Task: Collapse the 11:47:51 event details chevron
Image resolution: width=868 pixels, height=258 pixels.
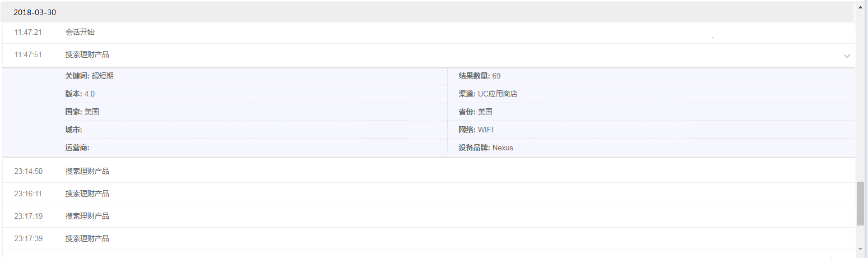Action: [x=847, y=56]
